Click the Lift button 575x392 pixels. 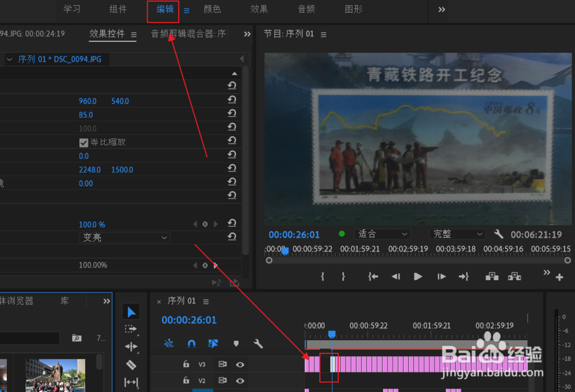(492, 276)
